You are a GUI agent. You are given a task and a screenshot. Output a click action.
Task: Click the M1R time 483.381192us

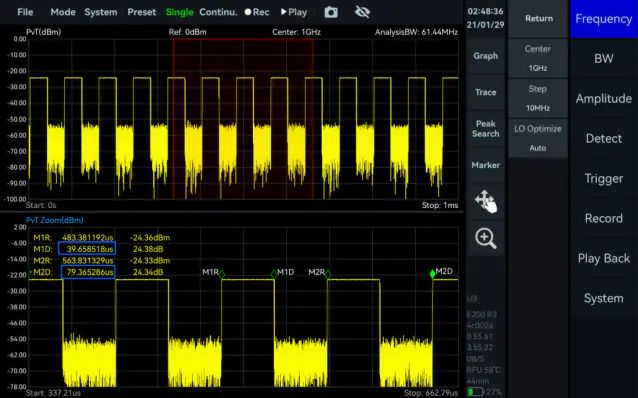pos(88,238)
